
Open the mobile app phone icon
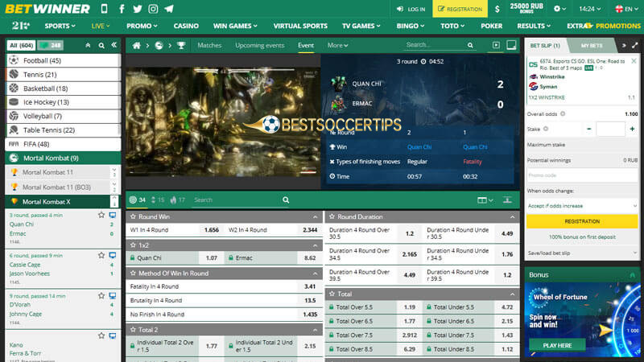pyautogui.click(x=105, y=9)
